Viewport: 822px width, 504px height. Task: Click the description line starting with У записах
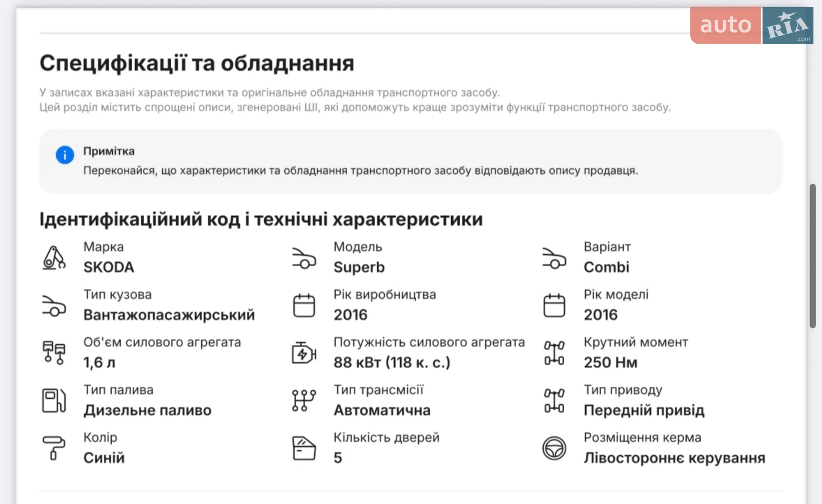pos(270,92)
